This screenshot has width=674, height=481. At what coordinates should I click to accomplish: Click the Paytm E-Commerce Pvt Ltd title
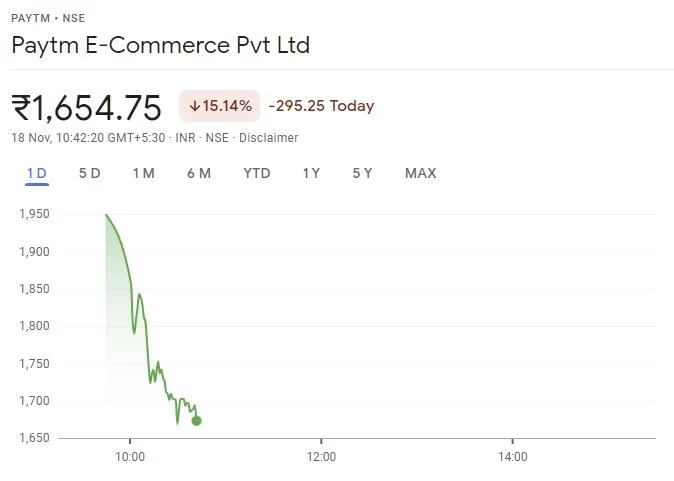[x=160, y=45]
